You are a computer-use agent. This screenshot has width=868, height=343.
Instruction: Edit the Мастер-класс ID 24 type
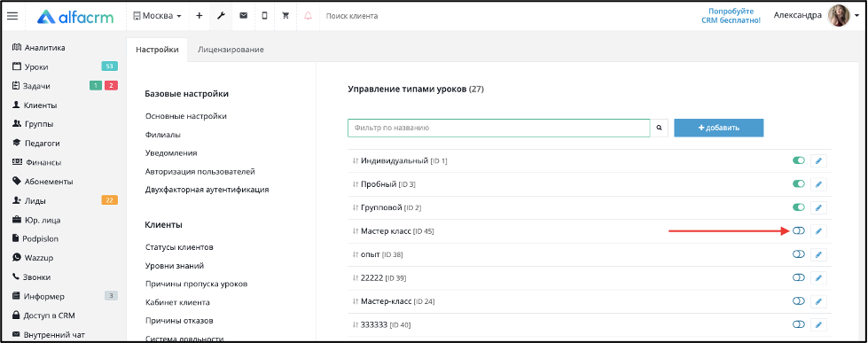pos(818,301)
